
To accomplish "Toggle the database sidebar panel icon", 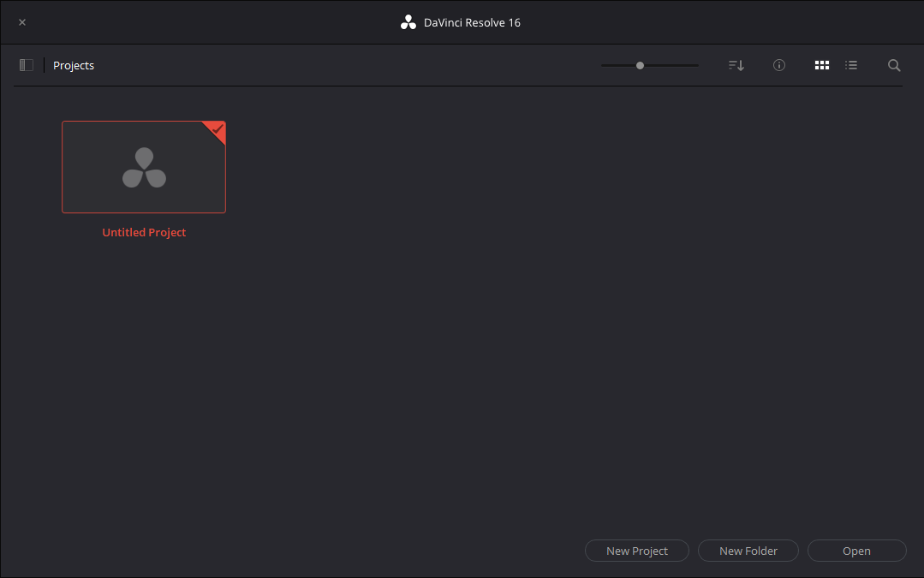I will 26,65.
